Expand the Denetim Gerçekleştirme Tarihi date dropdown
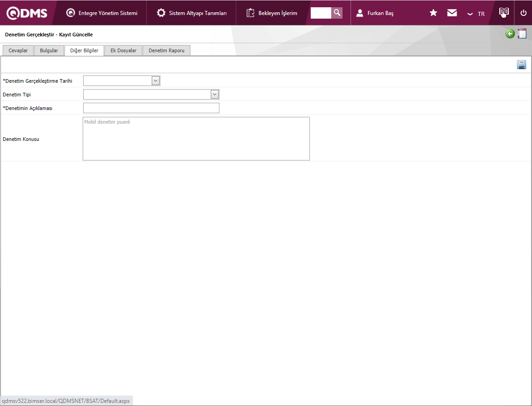Screen dimensions: 532x406 [x=155, y=81]
